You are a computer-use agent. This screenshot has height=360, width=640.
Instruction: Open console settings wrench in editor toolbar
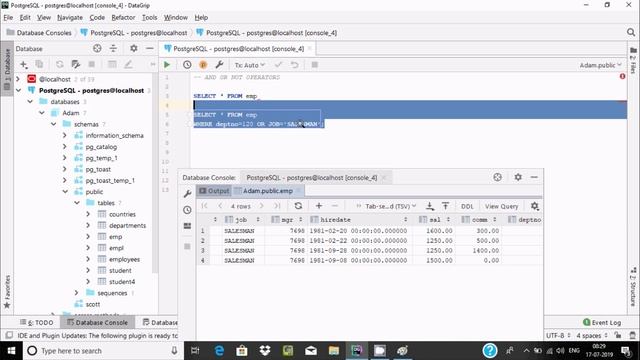(x=219, y=64)
